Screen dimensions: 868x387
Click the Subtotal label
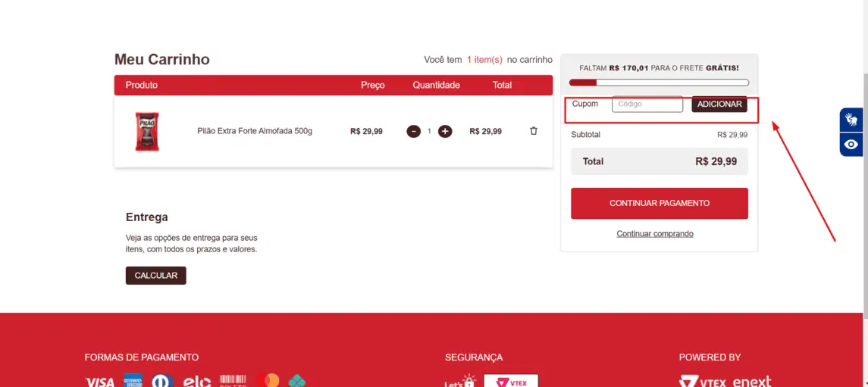point(586,134)
